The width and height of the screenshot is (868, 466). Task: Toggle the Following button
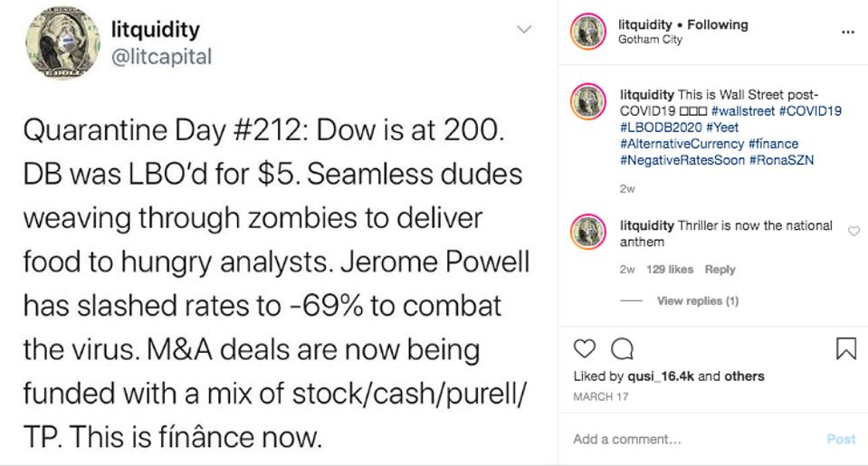pos(718,24)
